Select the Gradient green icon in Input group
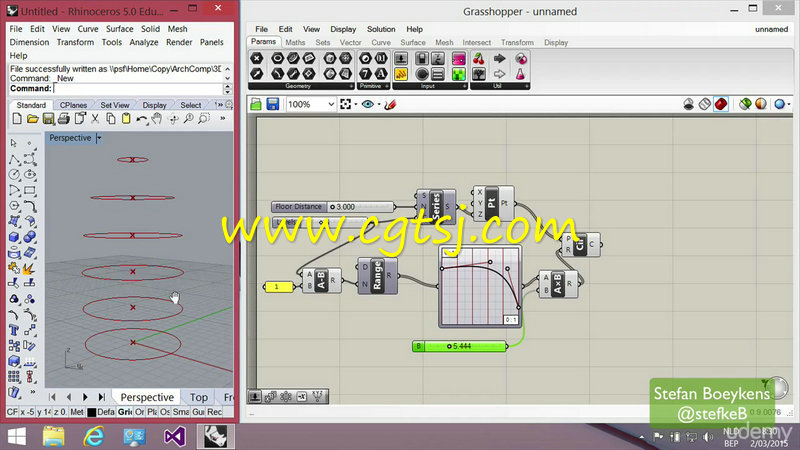This screenshot has width=800, height=450. (x=459, y=74)
